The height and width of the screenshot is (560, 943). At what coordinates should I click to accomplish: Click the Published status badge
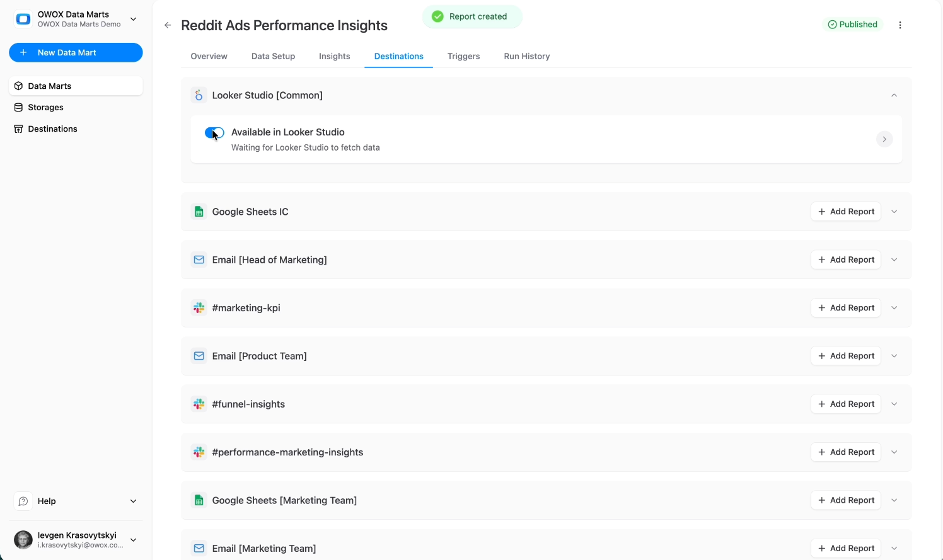(853, 24)
